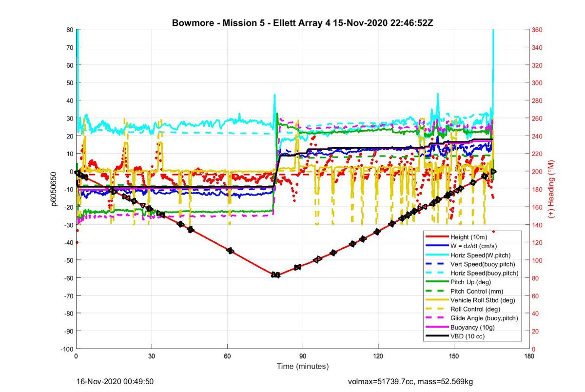This screenshot has height=392, width=585.
Task: Click the red "260" heading tick label
Action: point(538,118)
